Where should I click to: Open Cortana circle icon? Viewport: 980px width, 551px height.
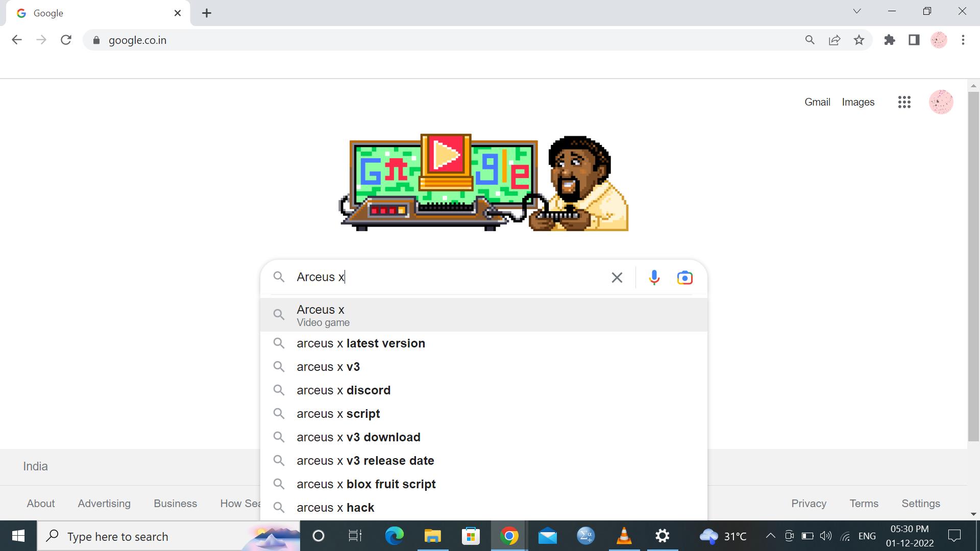click(x=318, y=536)
